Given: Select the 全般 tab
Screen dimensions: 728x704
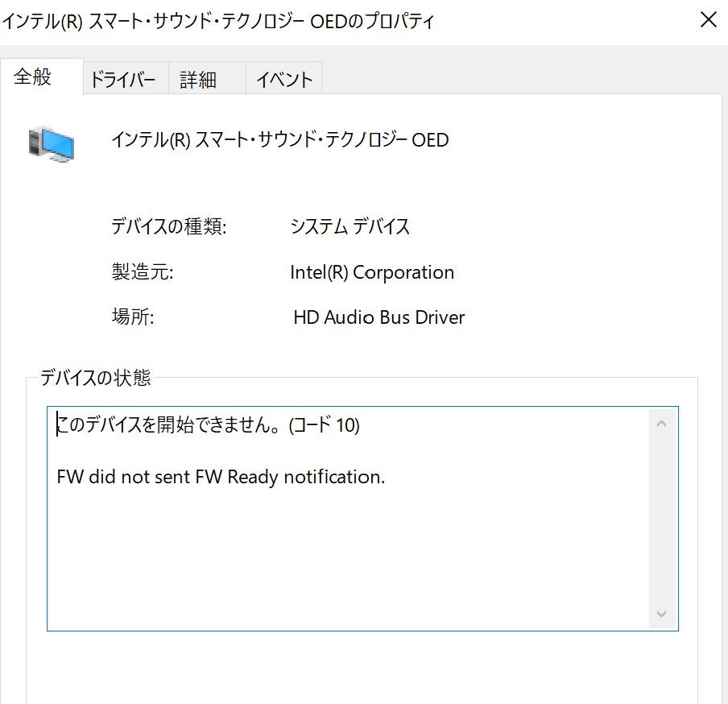Looking at the screenshot, I should pyautogui.click(x=33, y=78).
